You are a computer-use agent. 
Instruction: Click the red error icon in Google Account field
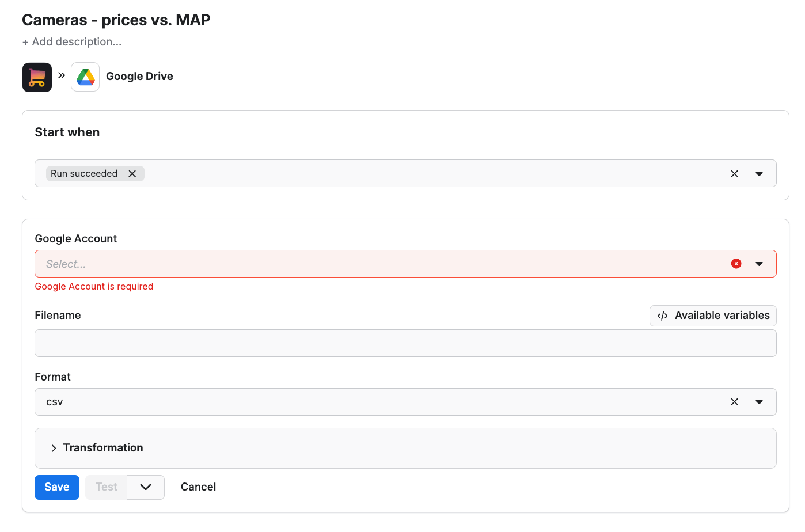point(736,263)
